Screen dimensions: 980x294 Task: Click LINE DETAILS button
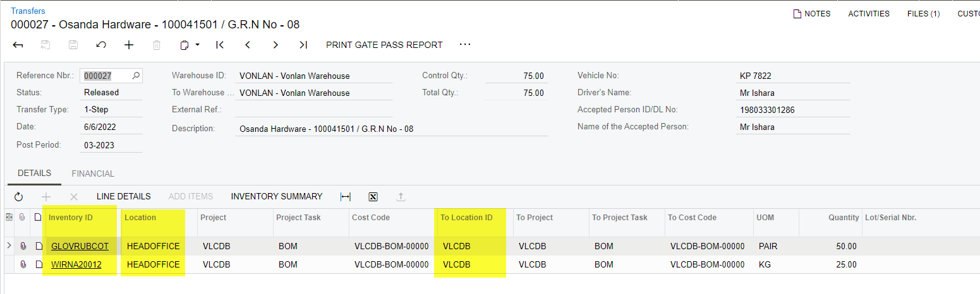[124, 197]
